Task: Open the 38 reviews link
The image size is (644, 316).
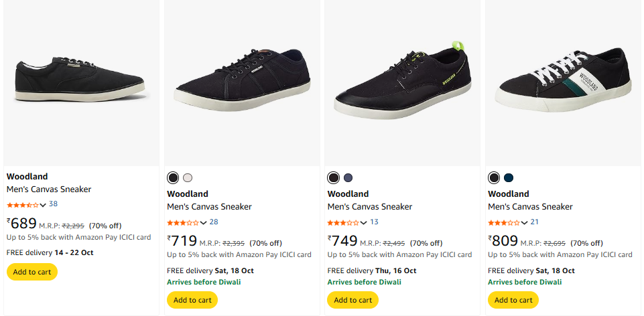Action: (53, 204)
